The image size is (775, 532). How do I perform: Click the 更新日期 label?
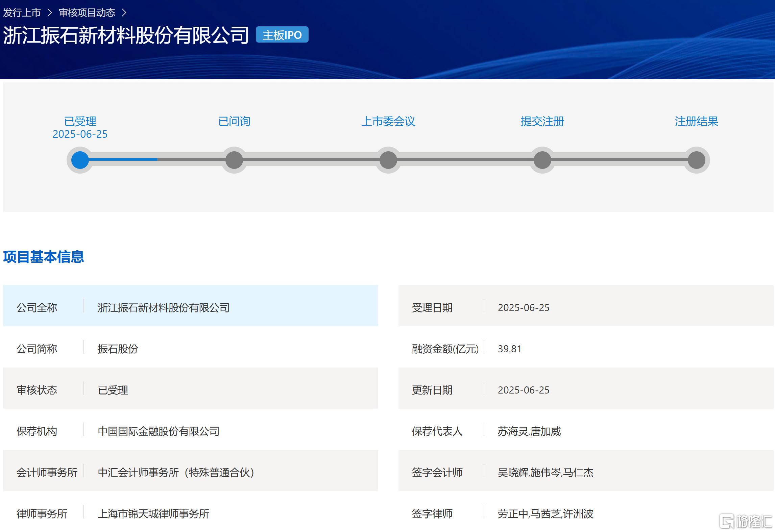(432, 390)
